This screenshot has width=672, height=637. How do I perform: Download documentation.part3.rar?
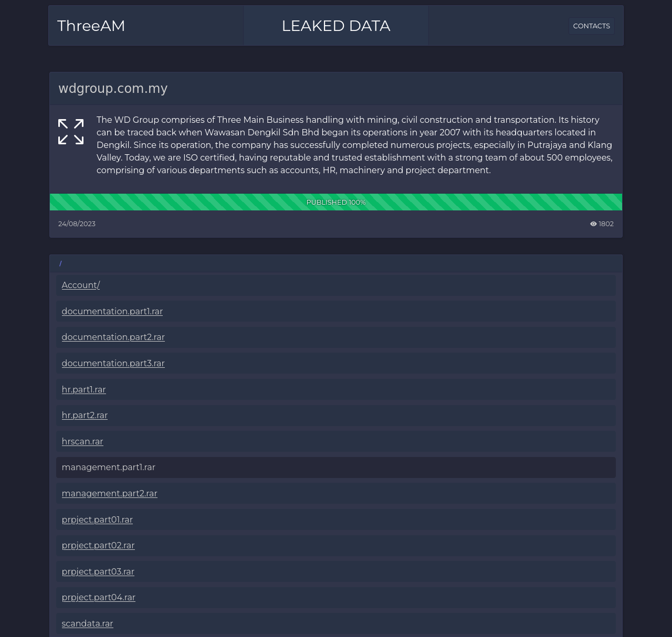tap(113, 364)
